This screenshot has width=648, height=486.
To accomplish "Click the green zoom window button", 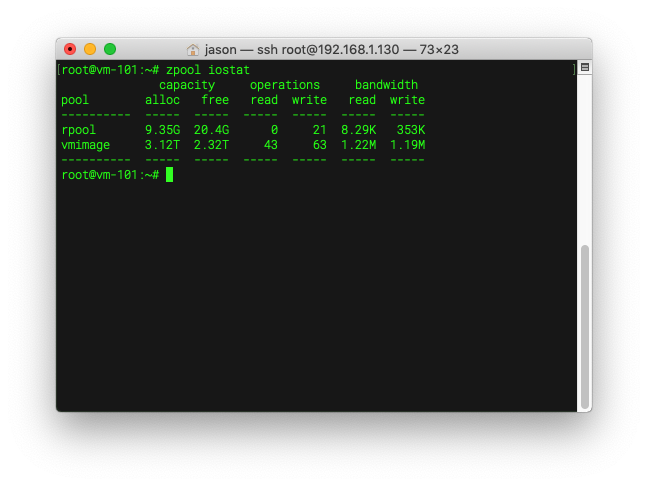I will click(x=110, y=49).
